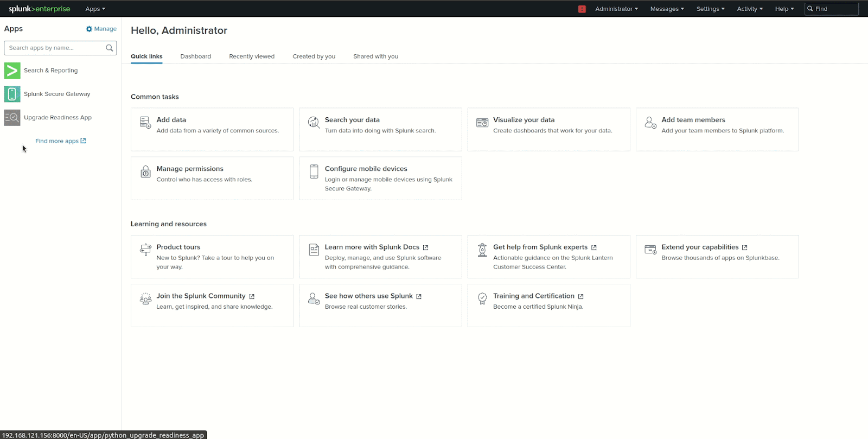Screen dimensions: 868x439
Task: Click the Hello, Administrator heading
Action: [179, 30]
